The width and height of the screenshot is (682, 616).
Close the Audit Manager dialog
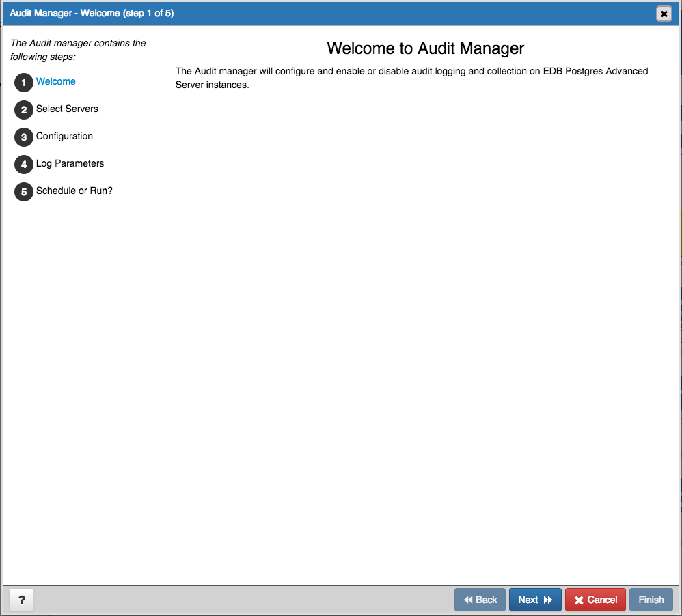(664, 14)
